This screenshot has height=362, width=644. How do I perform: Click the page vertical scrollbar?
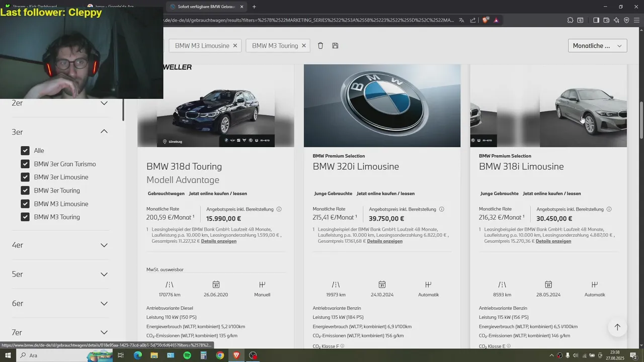pyautogui.click(x=641, y=121)
